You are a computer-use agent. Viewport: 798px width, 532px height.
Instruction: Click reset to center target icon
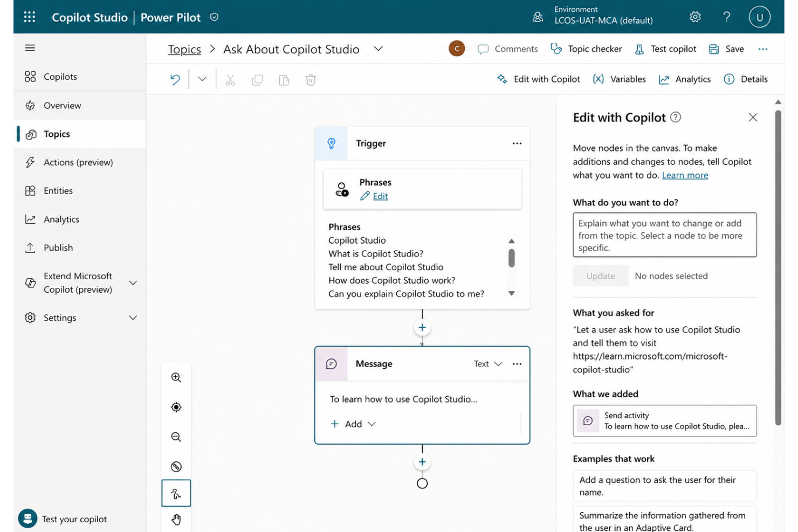[176, 407]
